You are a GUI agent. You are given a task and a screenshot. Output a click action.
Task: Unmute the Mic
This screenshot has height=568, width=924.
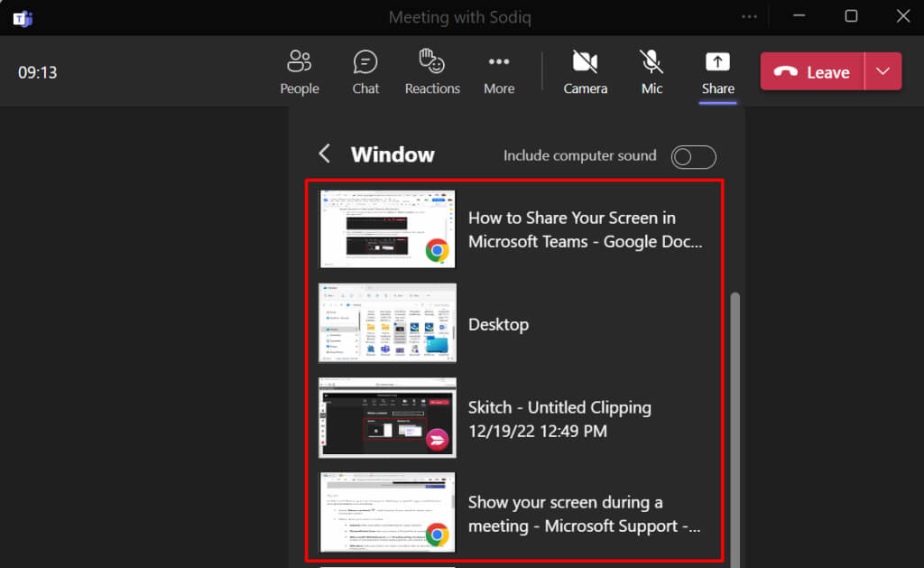[651, 72]
